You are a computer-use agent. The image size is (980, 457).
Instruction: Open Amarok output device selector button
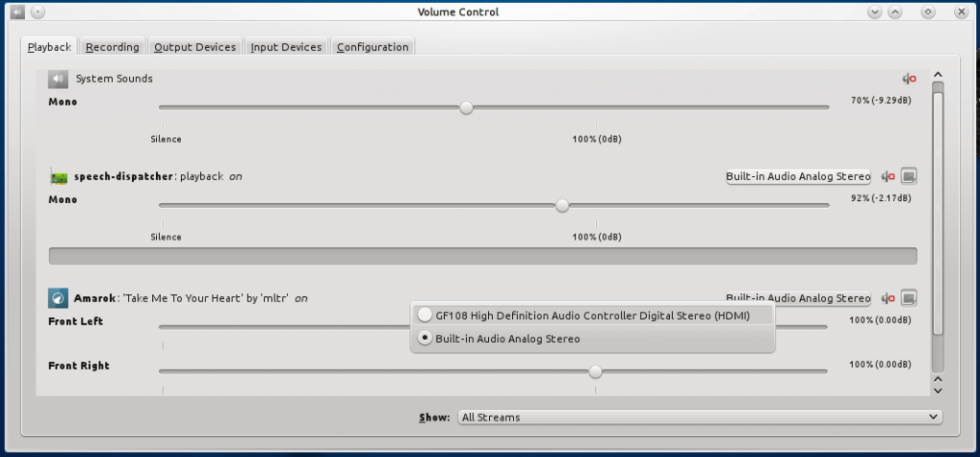[798, 298]
